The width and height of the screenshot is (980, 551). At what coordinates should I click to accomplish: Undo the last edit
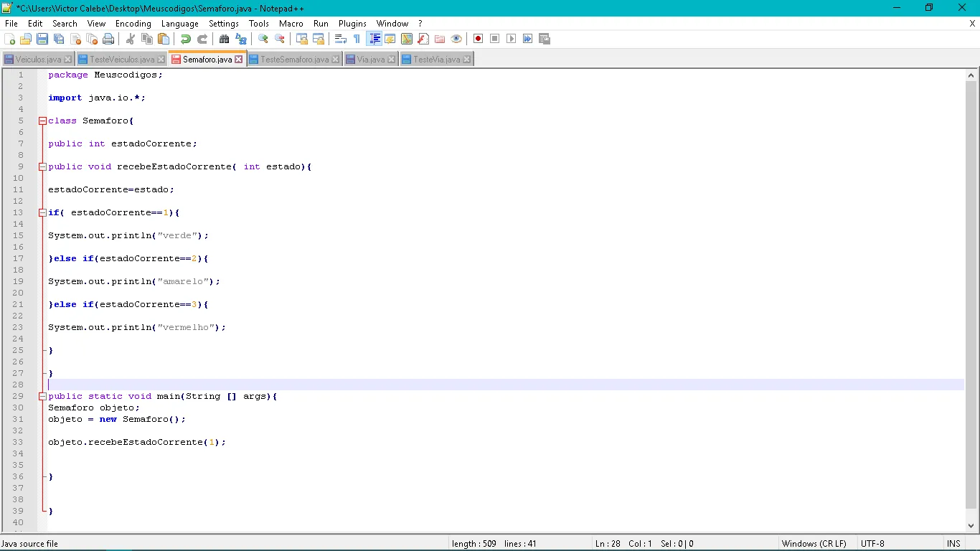(x=186, y=39)
